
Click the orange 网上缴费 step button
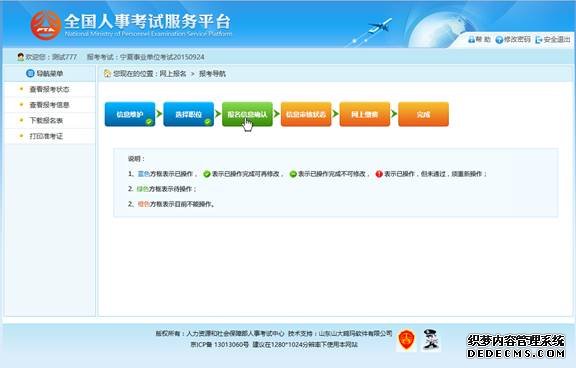tap(365, 114)
